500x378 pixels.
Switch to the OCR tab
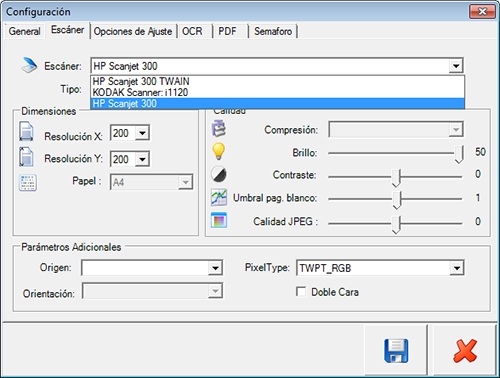coord(192,32)
